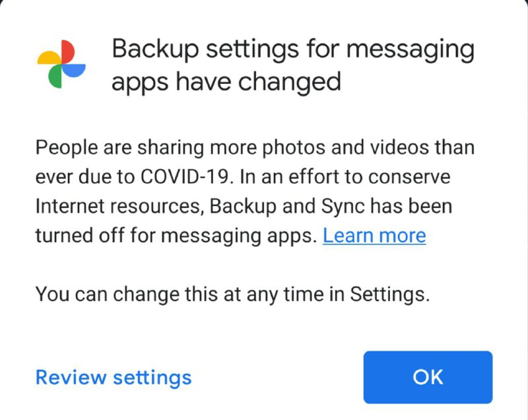Select the sentence "You can change this at any time"

pos(181,294)
